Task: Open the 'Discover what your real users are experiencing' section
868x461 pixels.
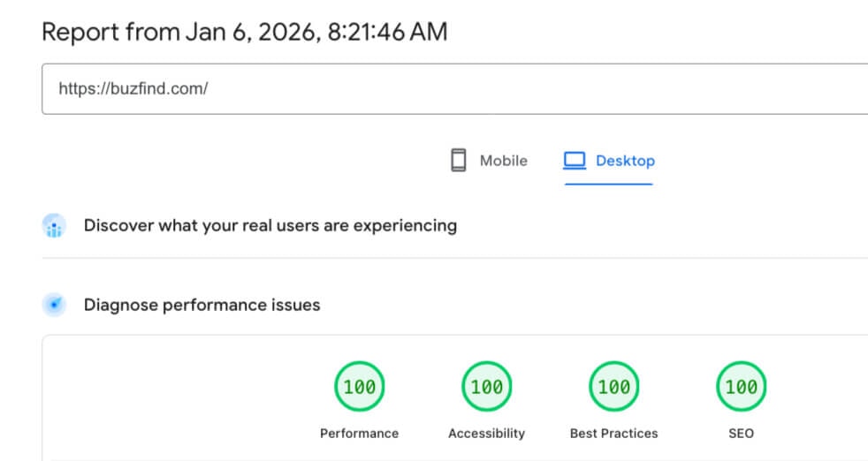Action: pyautogui.click(x=270, y=226)
